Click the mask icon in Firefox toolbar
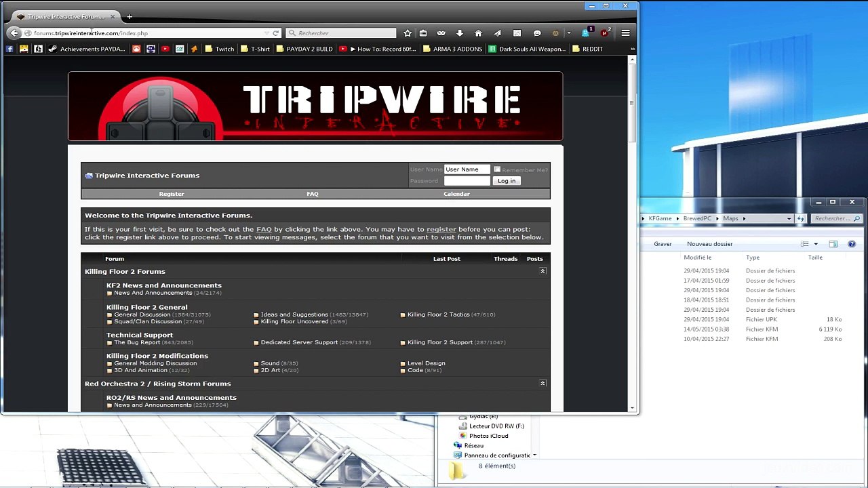Image resolution: width=868 pixels, height=488 pixels. (441, 33)
